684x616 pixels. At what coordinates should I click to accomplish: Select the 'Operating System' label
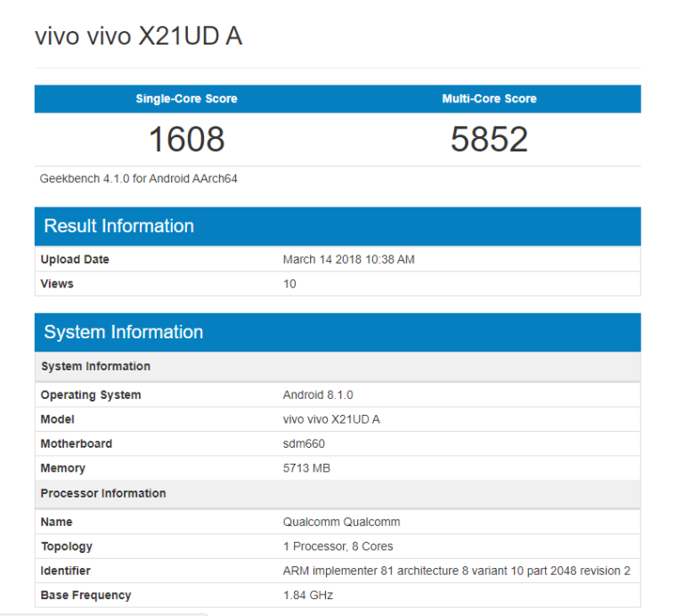[x=91, y=395]
